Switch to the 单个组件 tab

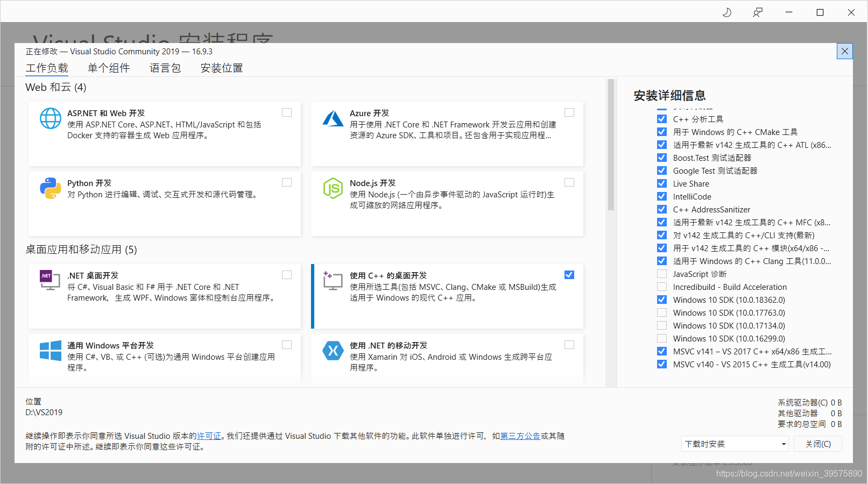click(109, 68)
